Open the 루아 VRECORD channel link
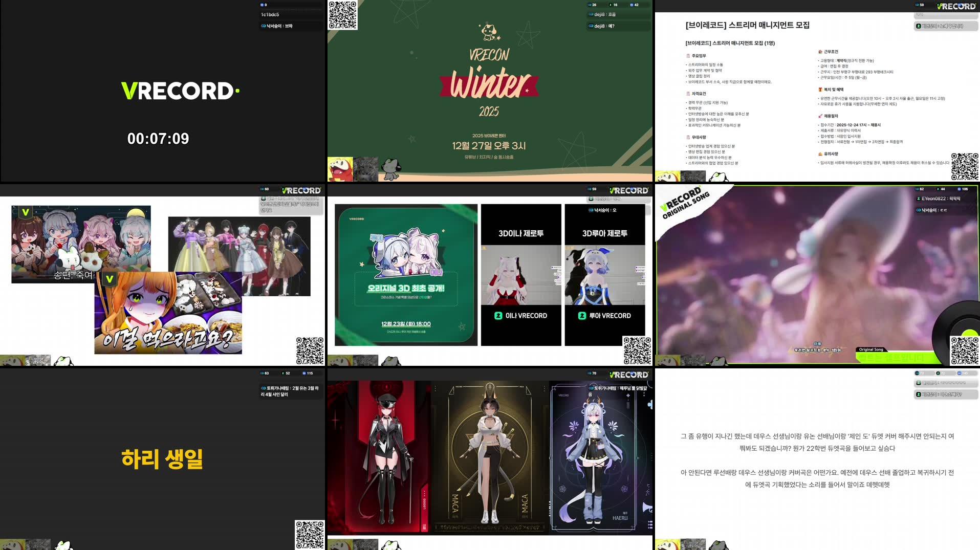 (x=603, y=316)
